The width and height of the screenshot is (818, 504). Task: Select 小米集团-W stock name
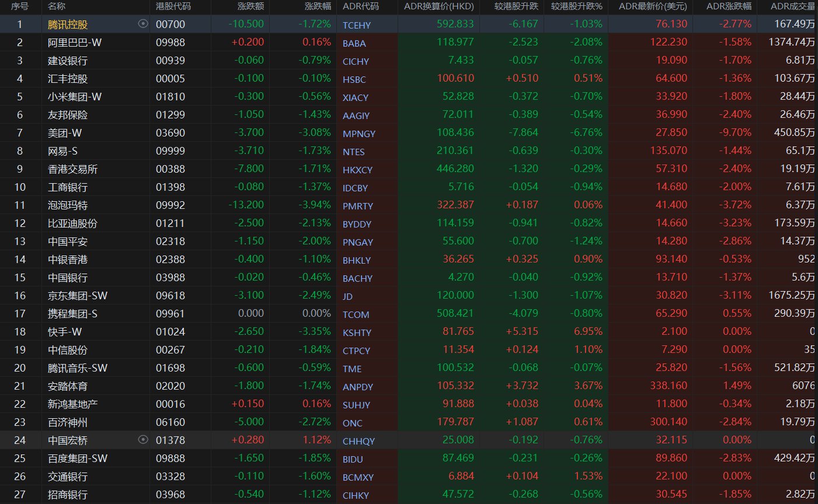pos(75,97)
